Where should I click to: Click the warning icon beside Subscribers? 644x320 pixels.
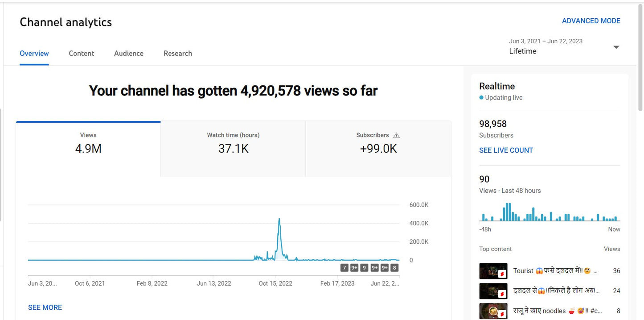pyautogui.click(x=397, y=135)
